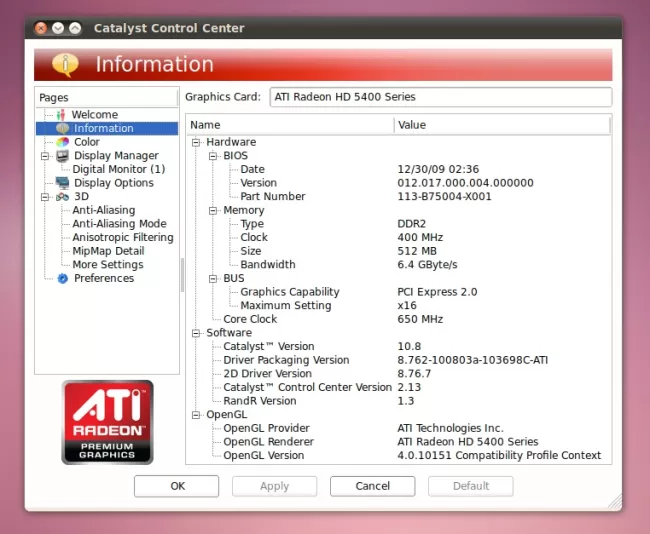Select Digital Monitor (1) entry
Viewport: 650px width, 534px height.
(119, 169)
